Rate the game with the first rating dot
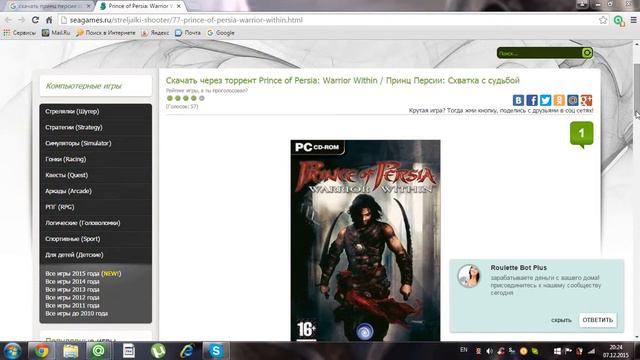This screenshot has height=360, width=640. tap(170, 98)
